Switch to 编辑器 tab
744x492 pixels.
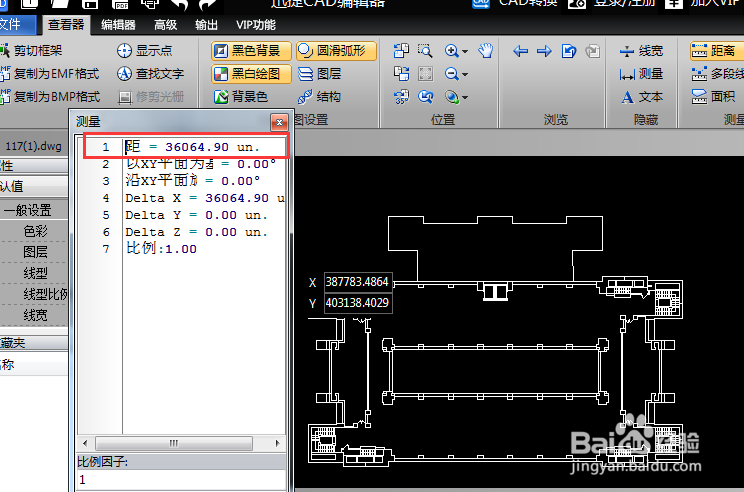click(118, 25)
